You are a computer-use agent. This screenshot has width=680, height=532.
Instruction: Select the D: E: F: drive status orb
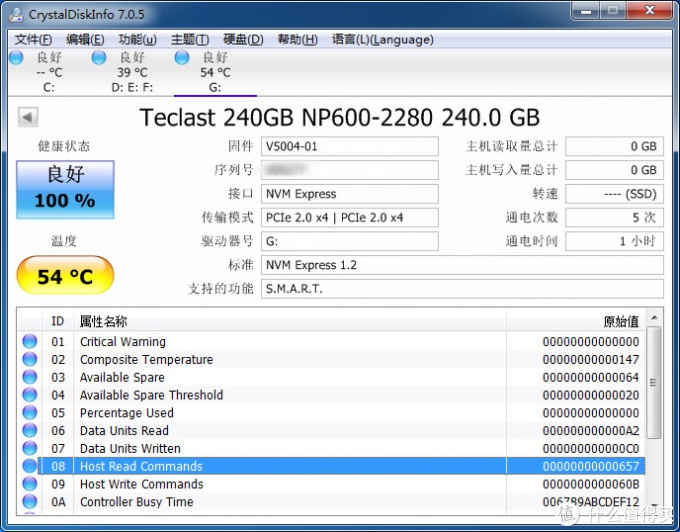99,57
